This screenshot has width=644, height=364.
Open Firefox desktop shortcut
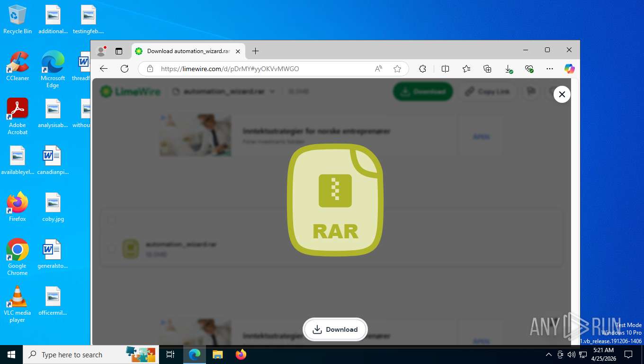pyautogui.click(x=18, y=207)
